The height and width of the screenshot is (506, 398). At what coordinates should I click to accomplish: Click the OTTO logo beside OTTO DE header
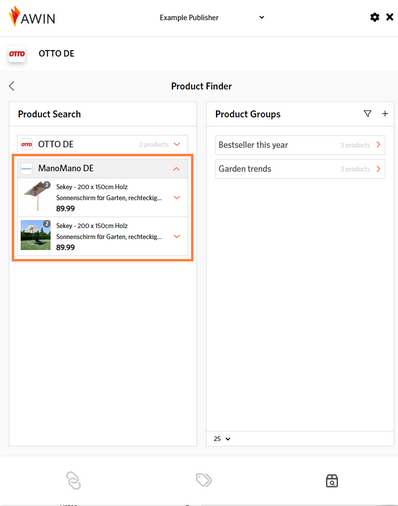17,54
